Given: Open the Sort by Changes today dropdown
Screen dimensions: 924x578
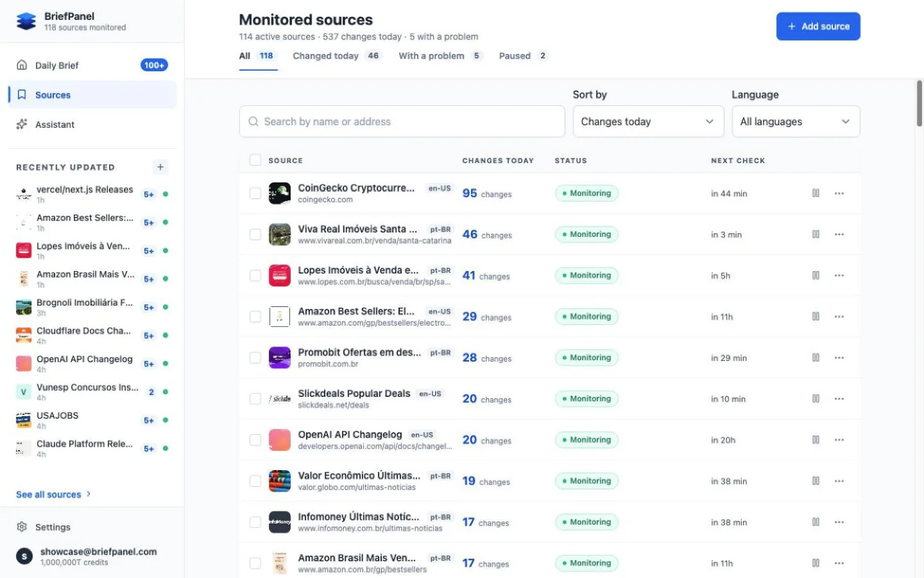Looking at the screenshot, I should (x=648, y=121).
